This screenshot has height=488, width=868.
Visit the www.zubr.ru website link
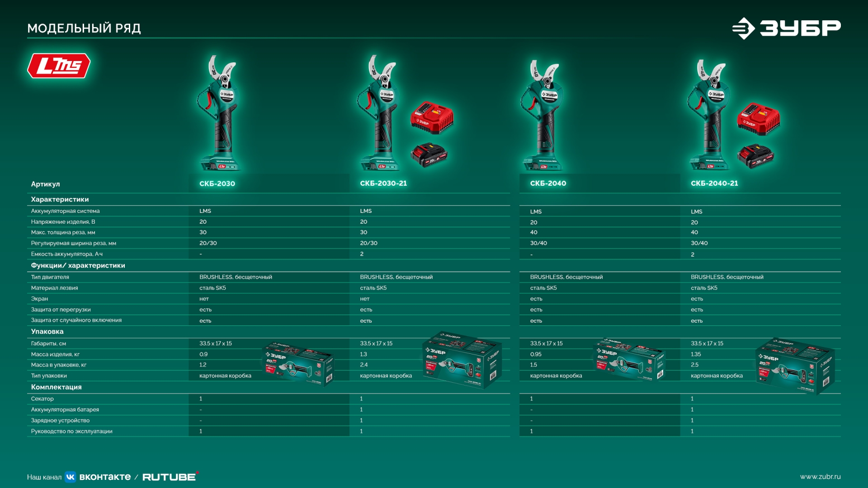click(820, 477)
